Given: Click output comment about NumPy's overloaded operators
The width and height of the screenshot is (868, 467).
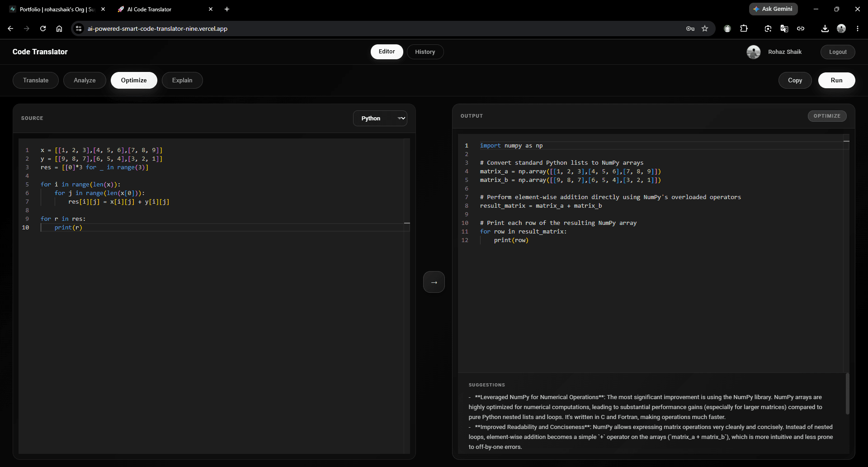Looking at the screenshot, I should (610, 197).
